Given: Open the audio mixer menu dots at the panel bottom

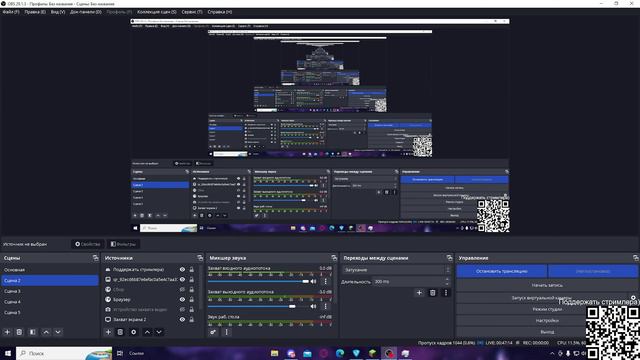Looking at the screenshot, I should pyautogui.click(x=227, y=332).
